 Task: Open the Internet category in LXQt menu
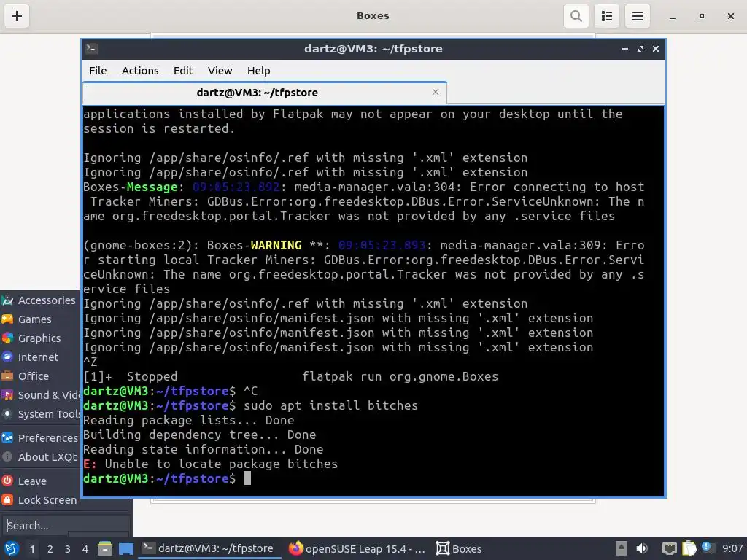pos(40,357)
